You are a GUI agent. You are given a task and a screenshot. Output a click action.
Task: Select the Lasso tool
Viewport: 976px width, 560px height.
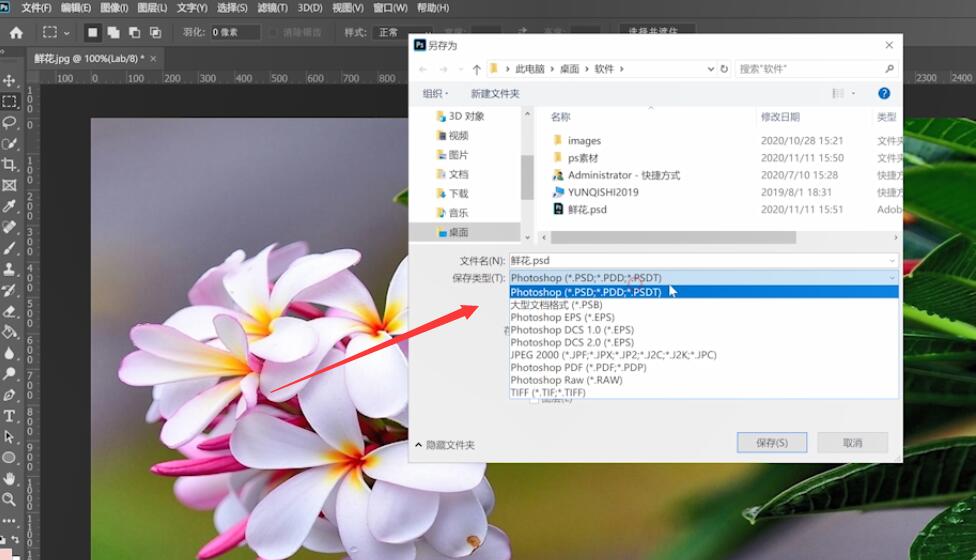pyautogui.click(x=9, y=123)
